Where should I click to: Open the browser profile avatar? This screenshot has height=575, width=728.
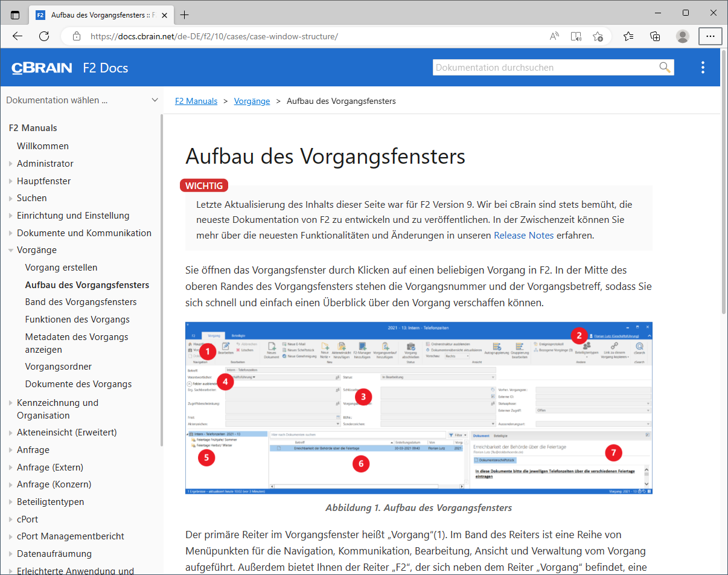coord(683,36)
